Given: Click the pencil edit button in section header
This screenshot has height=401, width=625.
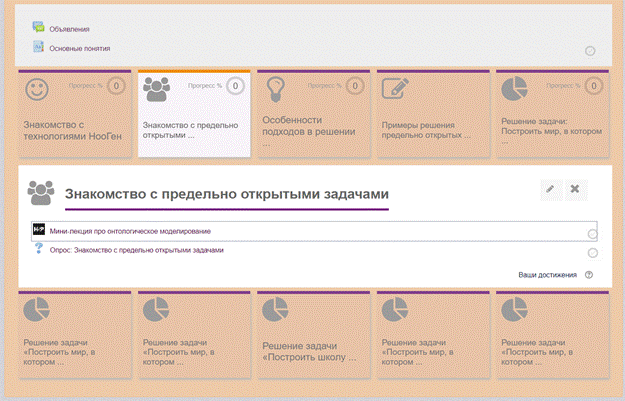Looking at the screenshot, I should click(x=550, y=189).
